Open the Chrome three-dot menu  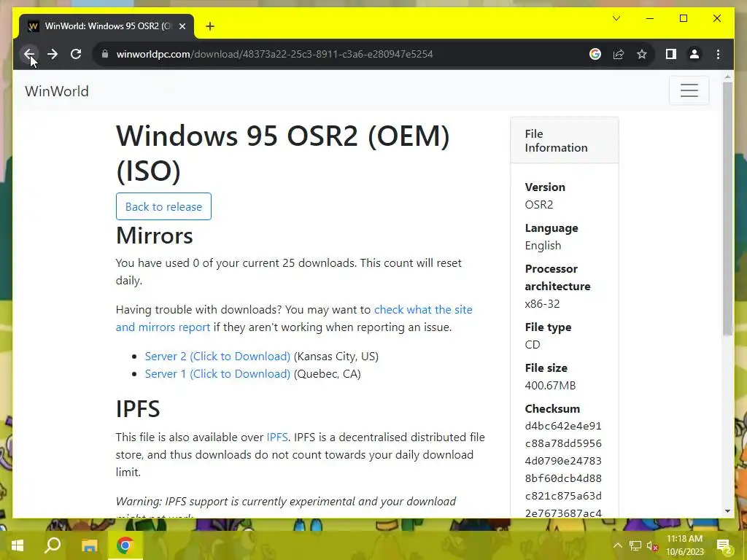coord(718,54)
